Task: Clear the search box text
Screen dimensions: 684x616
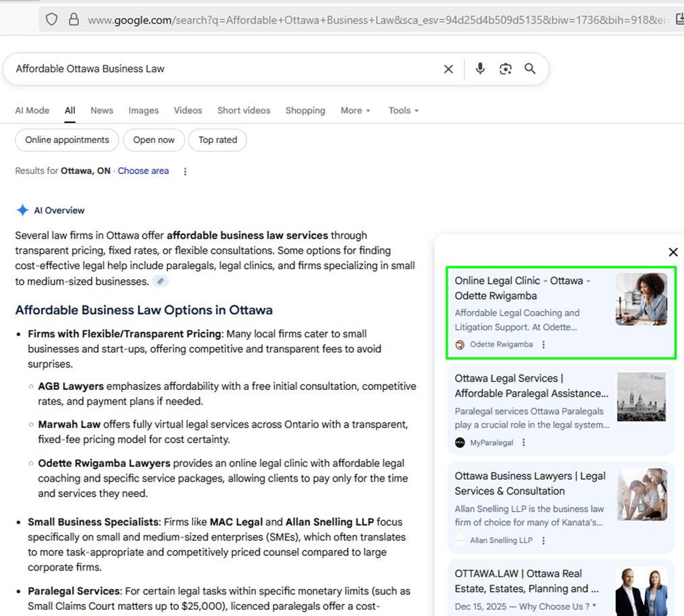Action: (448, 69)
